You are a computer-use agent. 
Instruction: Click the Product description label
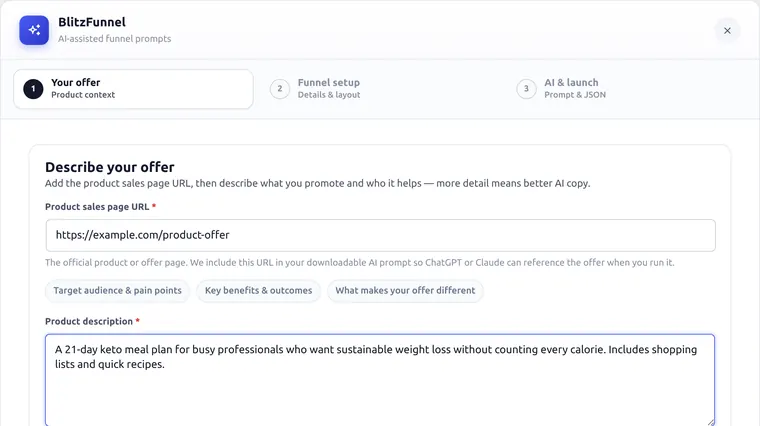89,321
